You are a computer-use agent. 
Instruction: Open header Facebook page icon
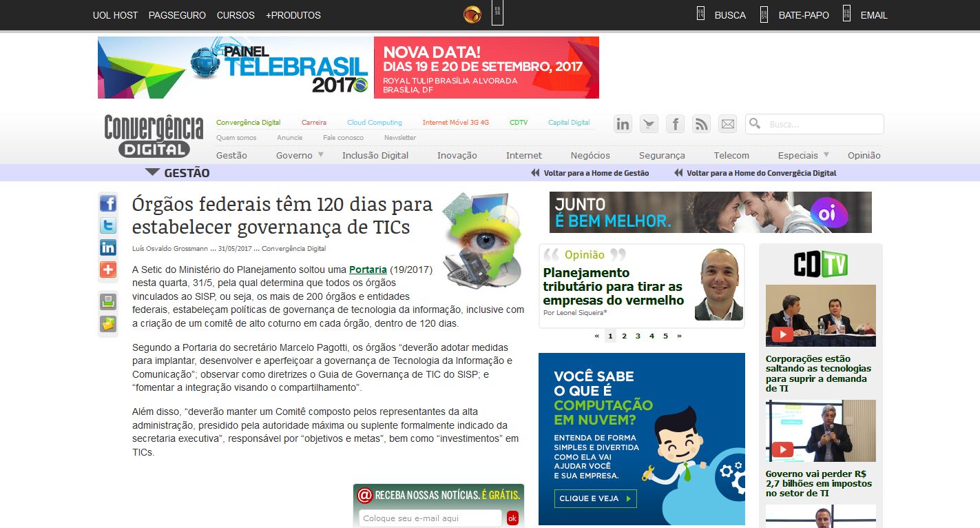point(676,124)
